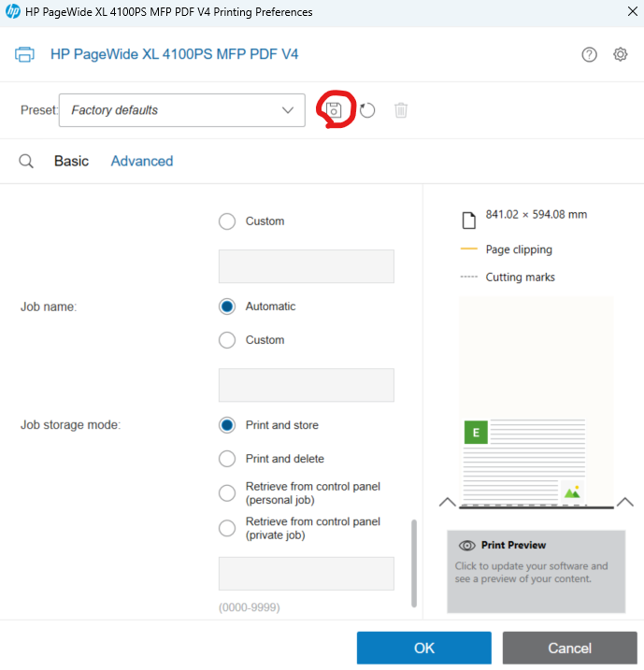Viewport: 644px width, 670px height.
Task: Click the private job PIN field
Action: pyautogui.click(x=307, y=574)
